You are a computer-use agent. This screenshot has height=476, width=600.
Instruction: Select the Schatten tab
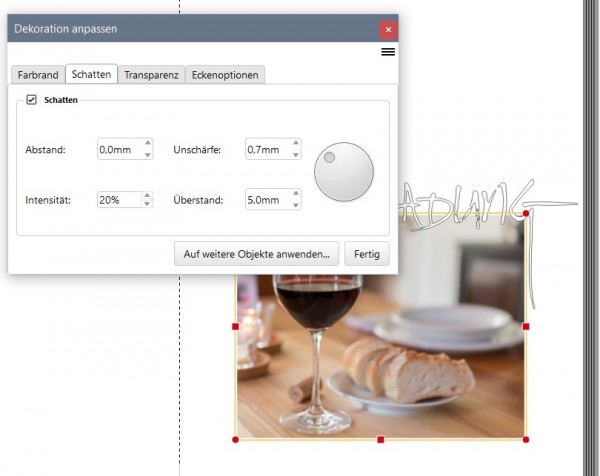pos(91,74)
